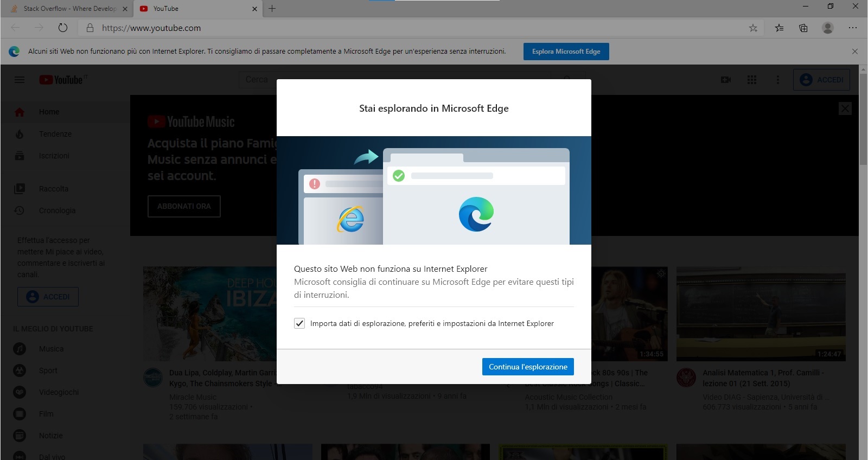
Task: Open Raccolta in the sidebar
Action: [x=65, y=189]
